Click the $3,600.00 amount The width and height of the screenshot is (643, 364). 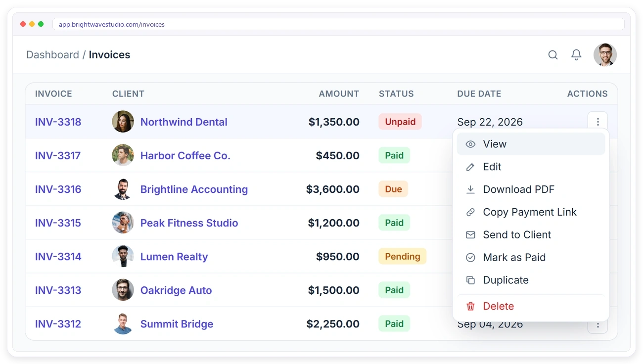tap(333, 189)
